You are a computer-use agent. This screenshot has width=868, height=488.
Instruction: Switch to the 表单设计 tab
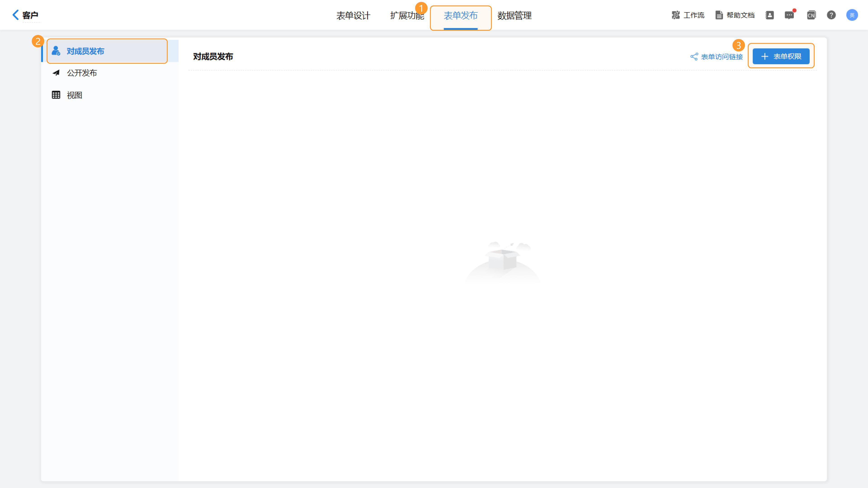pyautogui.click(x=353, y=16)
